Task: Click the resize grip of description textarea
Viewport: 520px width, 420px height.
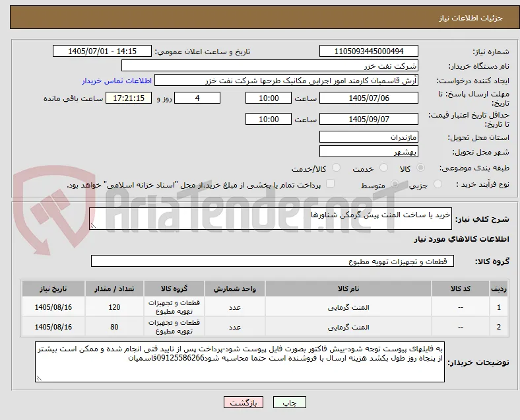Action: [x=93, y=226]
